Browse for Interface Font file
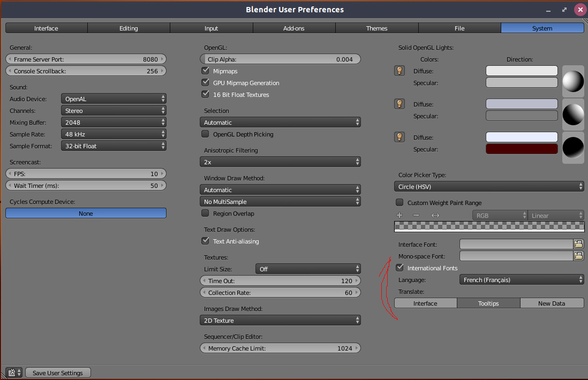 point(578,245)
